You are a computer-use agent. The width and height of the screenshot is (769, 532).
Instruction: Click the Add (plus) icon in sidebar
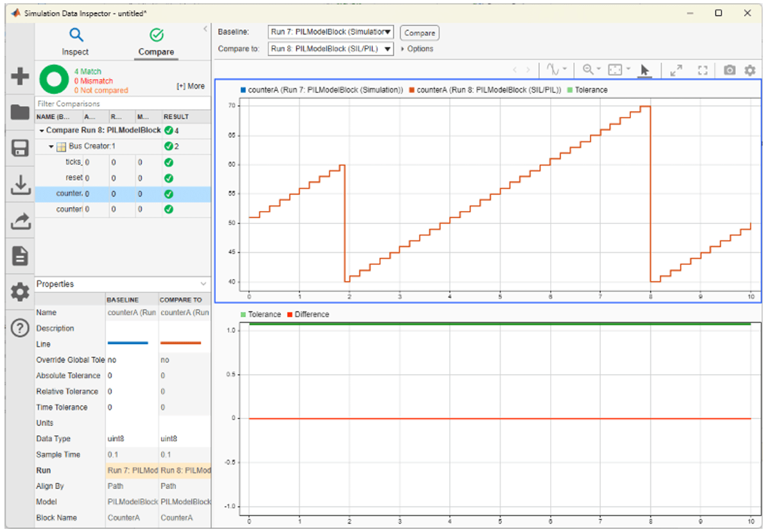tap(20, 77)
